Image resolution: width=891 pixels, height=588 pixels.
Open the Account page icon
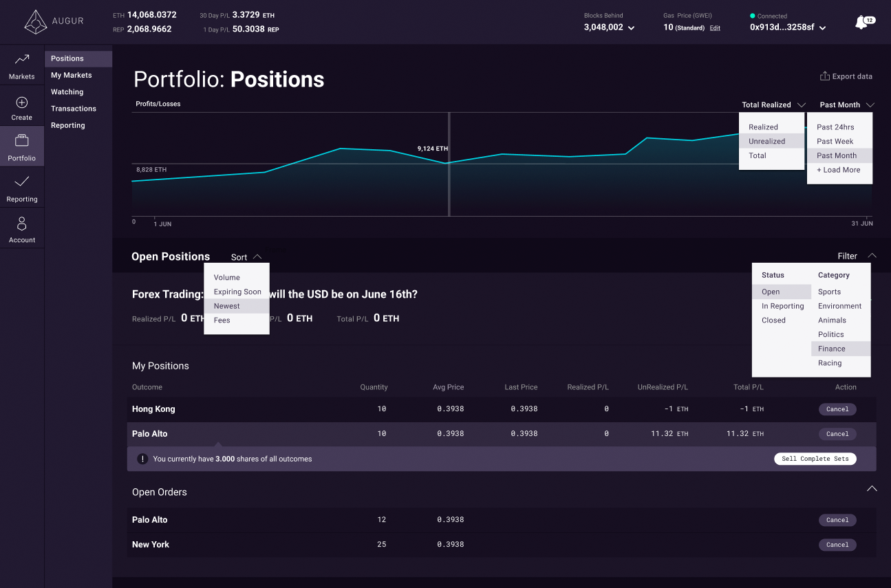[21, 228]
